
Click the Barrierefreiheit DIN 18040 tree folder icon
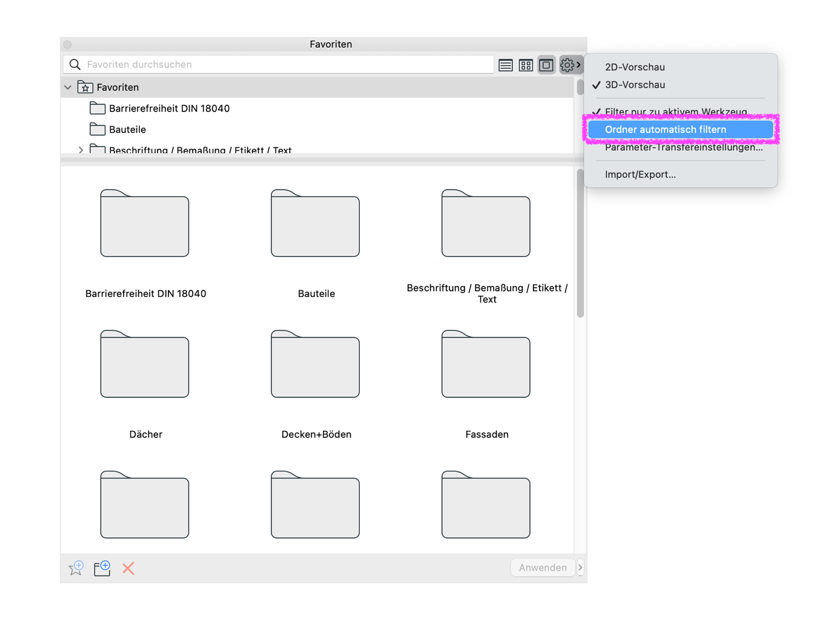[98, 108]
